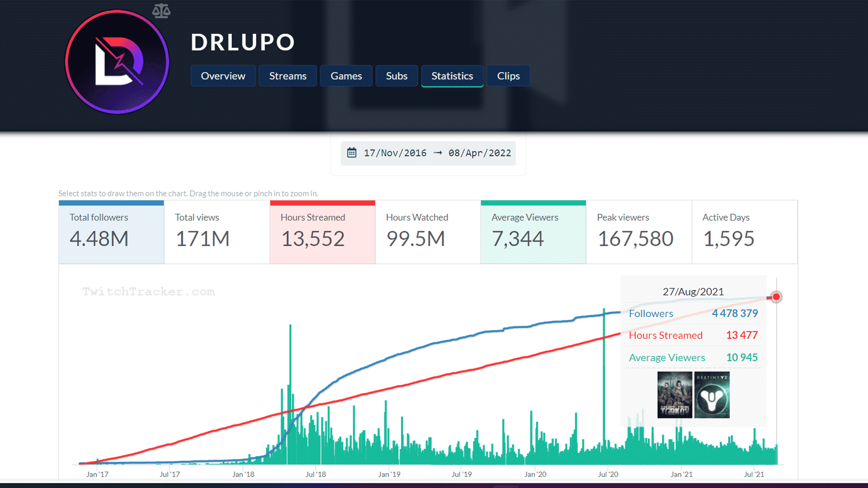Toggle Peak viewers stat on chart

coord(639,232)
